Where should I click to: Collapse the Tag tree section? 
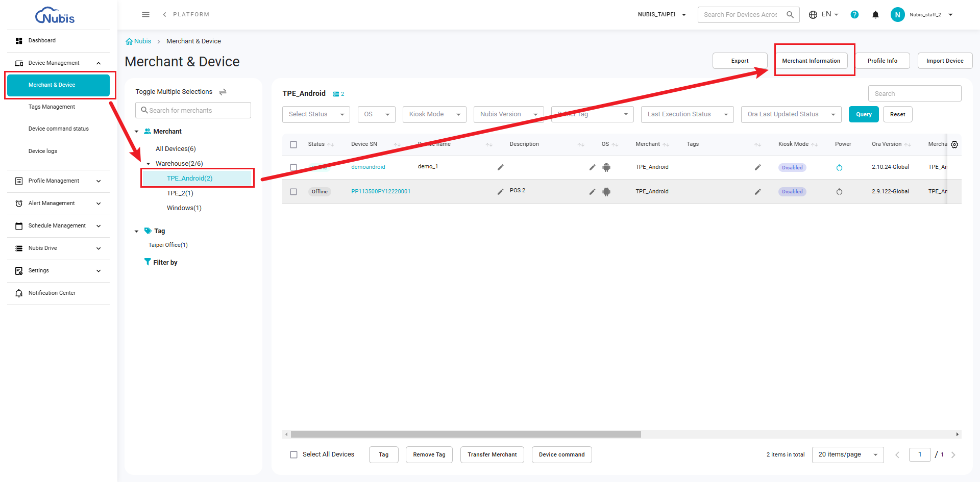136,231
